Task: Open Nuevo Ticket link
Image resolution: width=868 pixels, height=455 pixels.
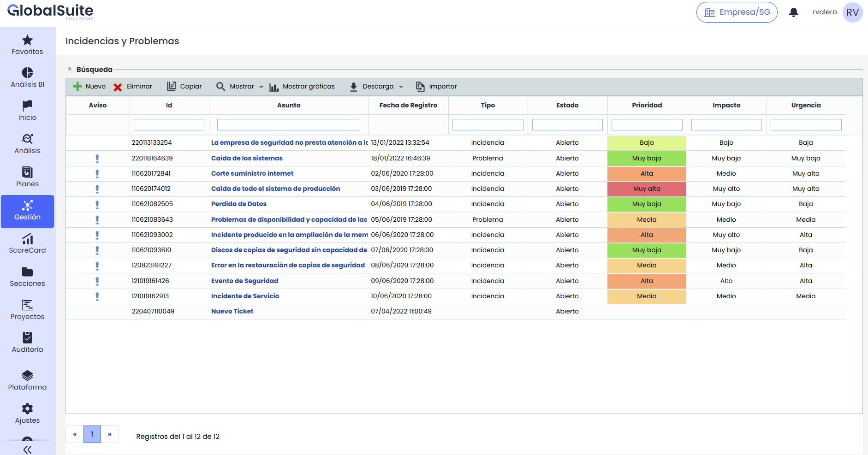Action: [232, 311]
